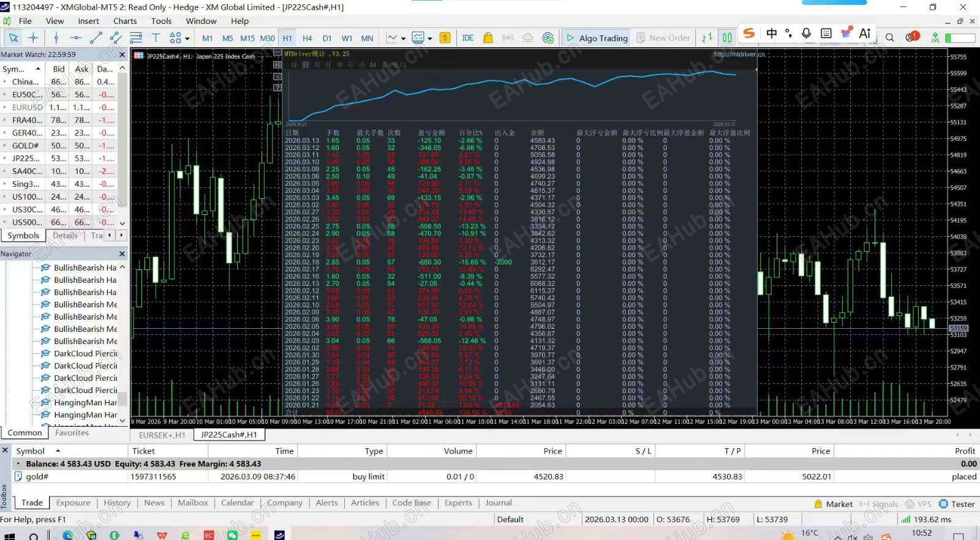980x540 pixels.
Task: Choose the trendline drawing tool
Action: pos(96,38)
